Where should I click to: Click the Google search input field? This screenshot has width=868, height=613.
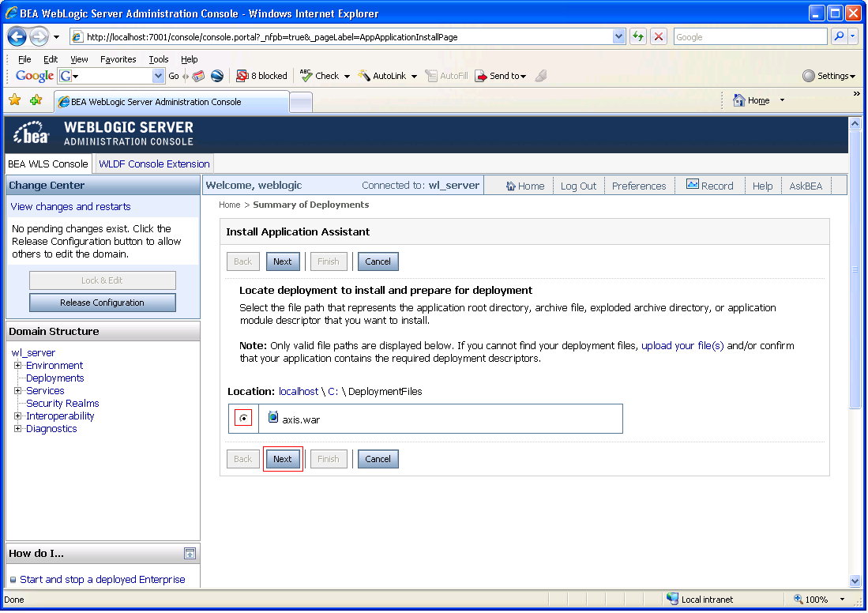click(750, 37)
